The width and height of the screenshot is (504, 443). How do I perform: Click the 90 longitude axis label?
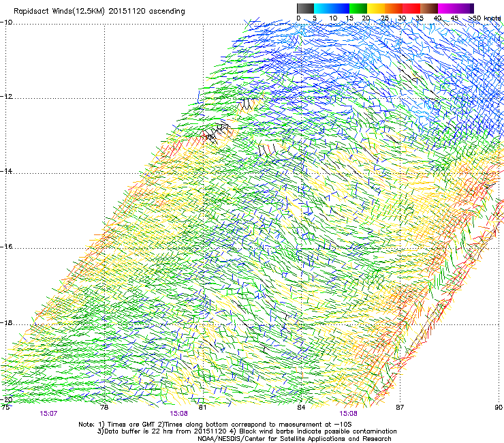[499, 408]
